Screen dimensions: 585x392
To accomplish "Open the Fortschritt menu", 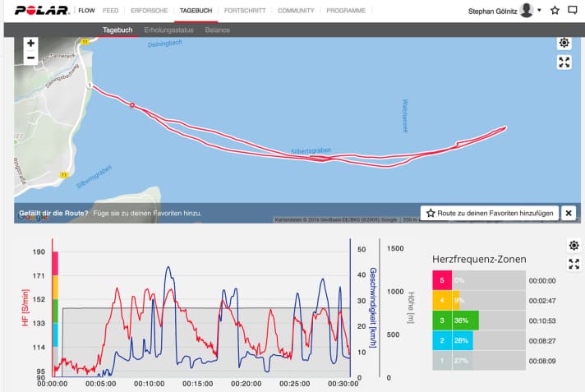I will (x=244, y=11).
